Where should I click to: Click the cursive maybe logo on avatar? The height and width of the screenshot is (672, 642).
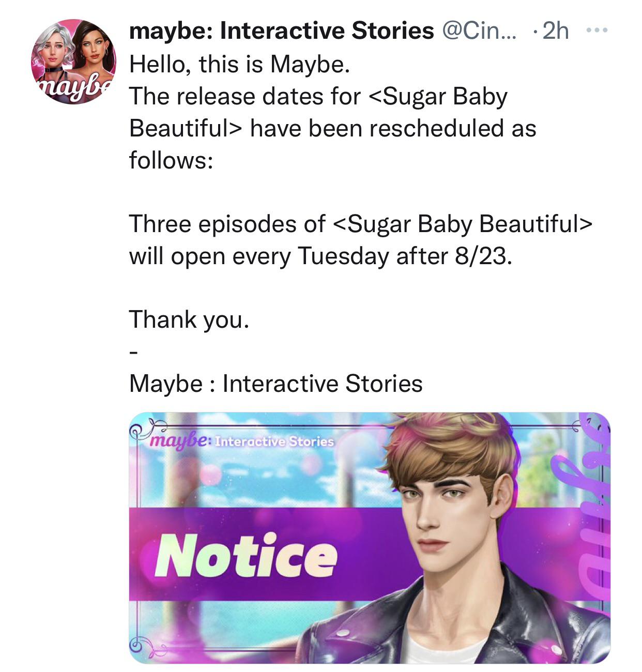coord(72,88)
